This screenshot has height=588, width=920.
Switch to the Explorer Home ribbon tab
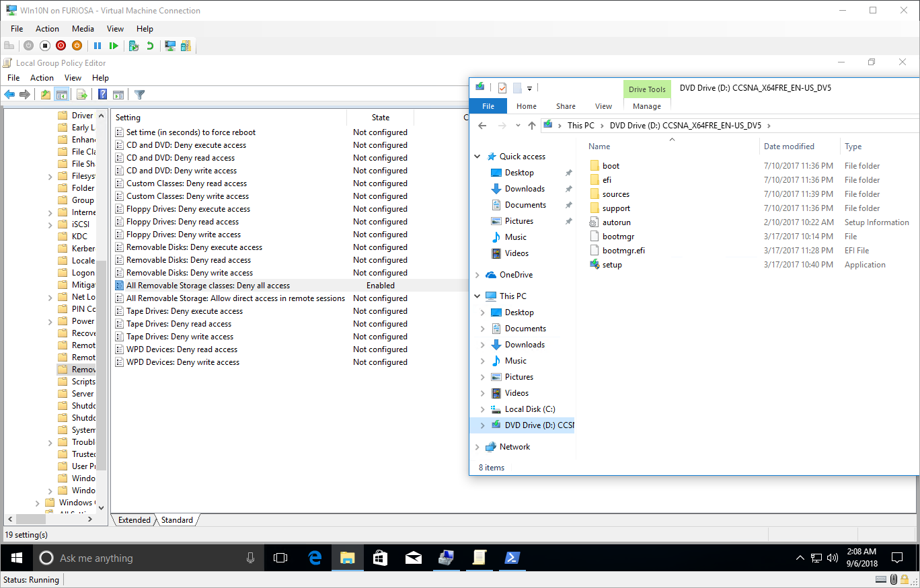(x=527, y=106)
